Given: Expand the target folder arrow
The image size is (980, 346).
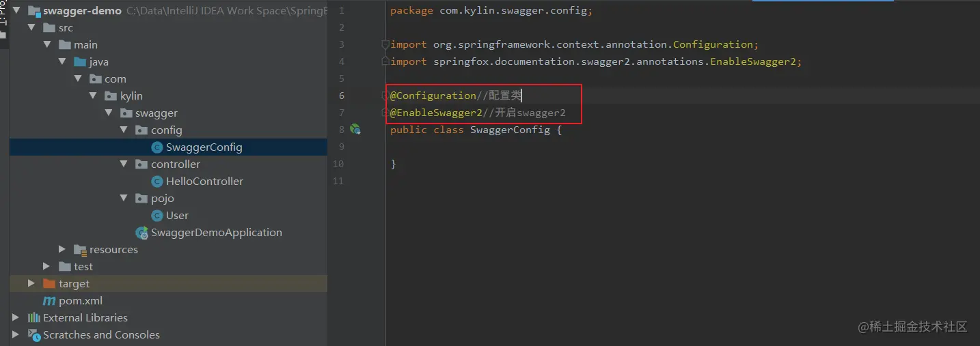Looking at the screenshot, I should coord(31,284).
